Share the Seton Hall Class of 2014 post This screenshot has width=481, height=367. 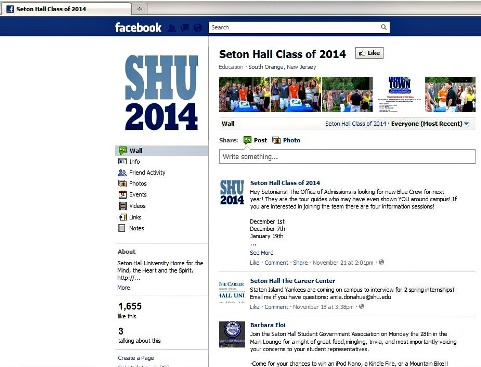click(300, 263)
